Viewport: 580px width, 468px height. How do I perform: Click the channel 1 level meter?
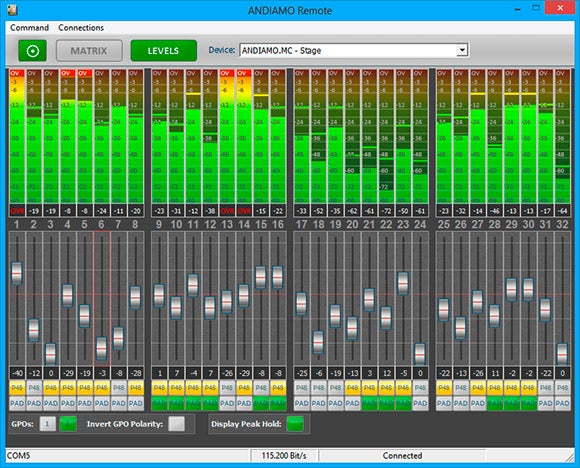pos(17,136)
